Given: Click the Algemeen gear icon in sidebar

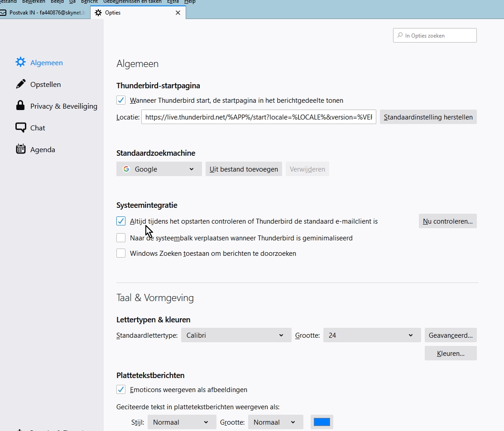Looking at the screenshot, I should click(x=20, y=62).
